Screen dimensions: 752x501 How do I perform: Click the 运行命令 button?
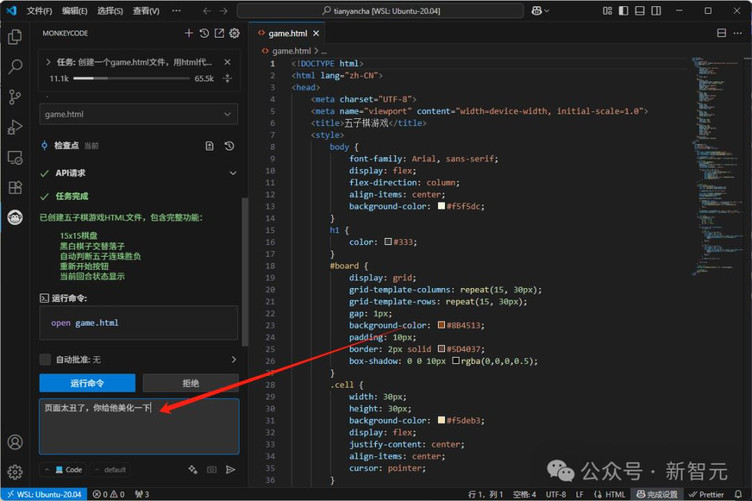[87, 383]
